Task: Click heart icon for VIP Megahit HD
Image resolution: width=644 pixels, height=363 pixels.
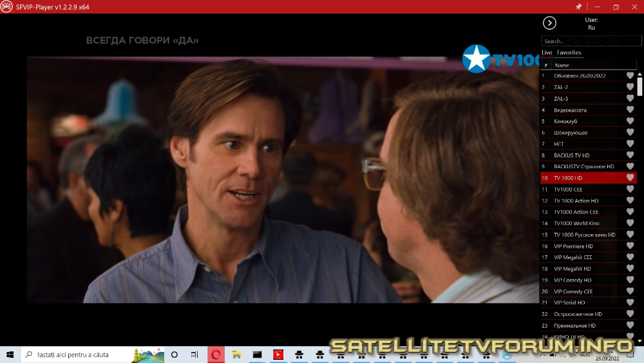Action: coord(630,268)
